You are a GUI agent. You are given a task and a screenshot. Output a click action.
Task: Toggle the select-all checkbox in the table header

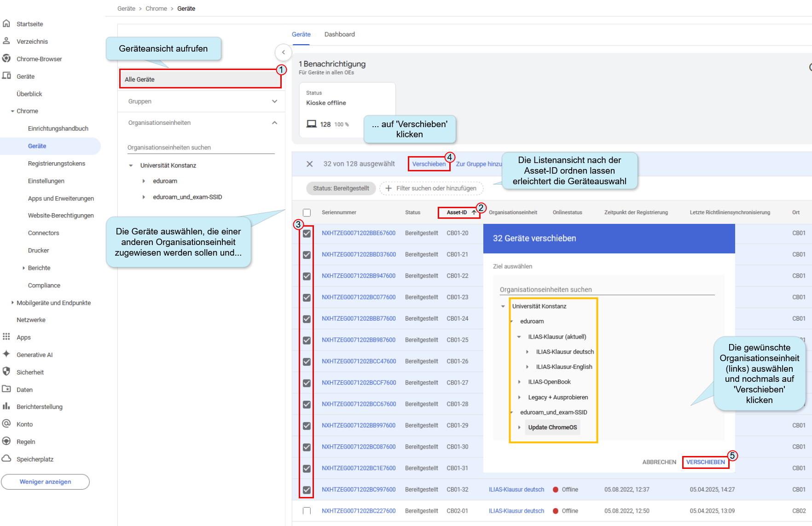point(307,213)
